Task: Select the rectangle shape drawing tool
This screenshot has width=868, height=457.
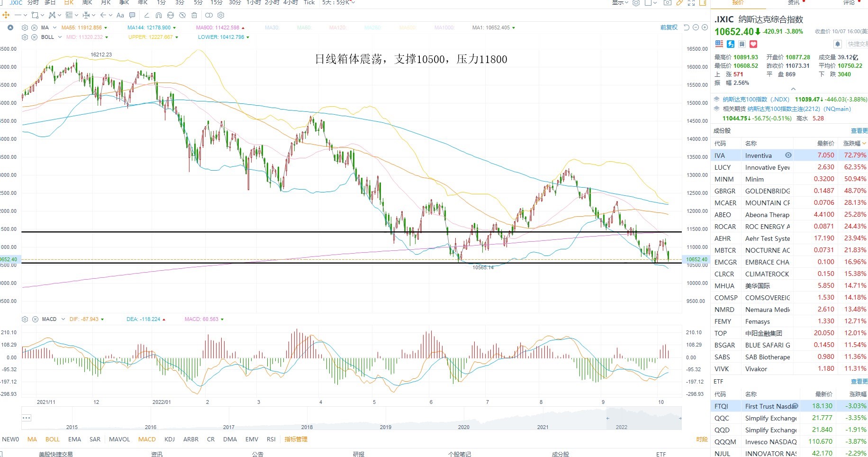Action: click(x=35, y=15)
